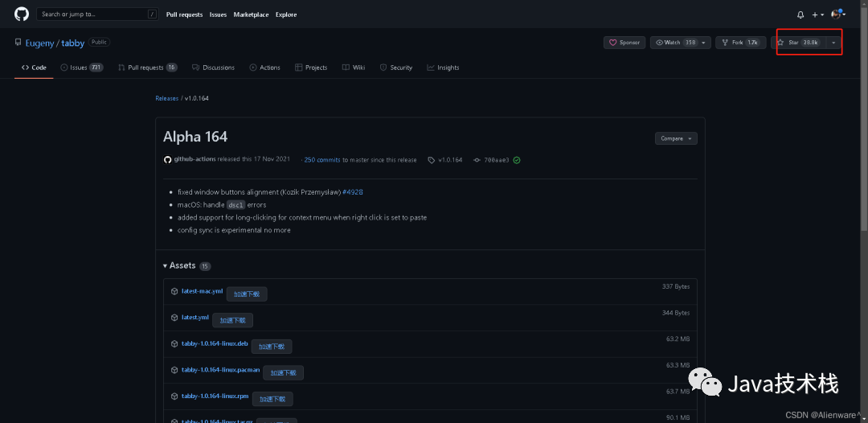Screen dimensions: 868x423
Task: Download latest-mac.yml
Action: point(202,290)
